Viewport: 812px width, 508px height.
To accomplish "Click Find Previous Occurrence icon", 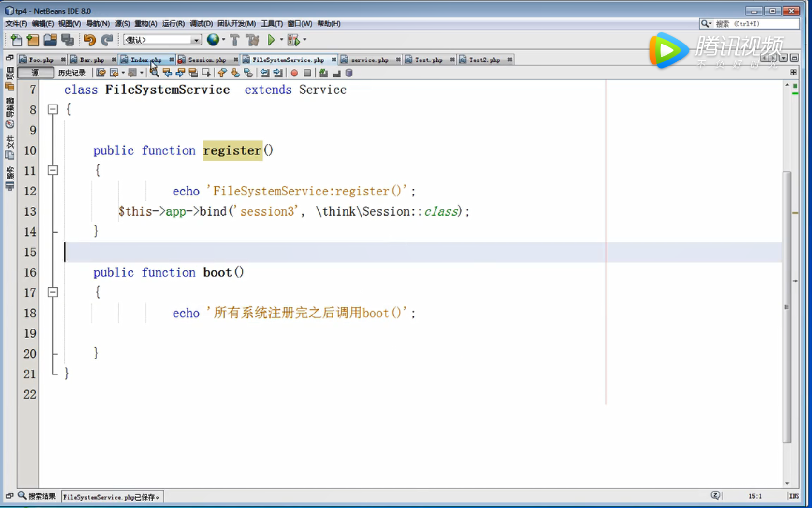I will tap(167, 73).
